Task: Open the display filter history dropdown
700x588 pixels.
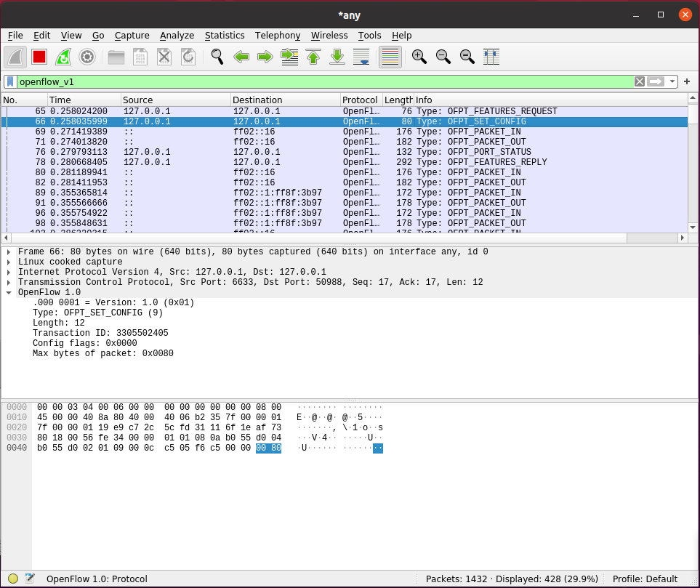Action: 672,81
